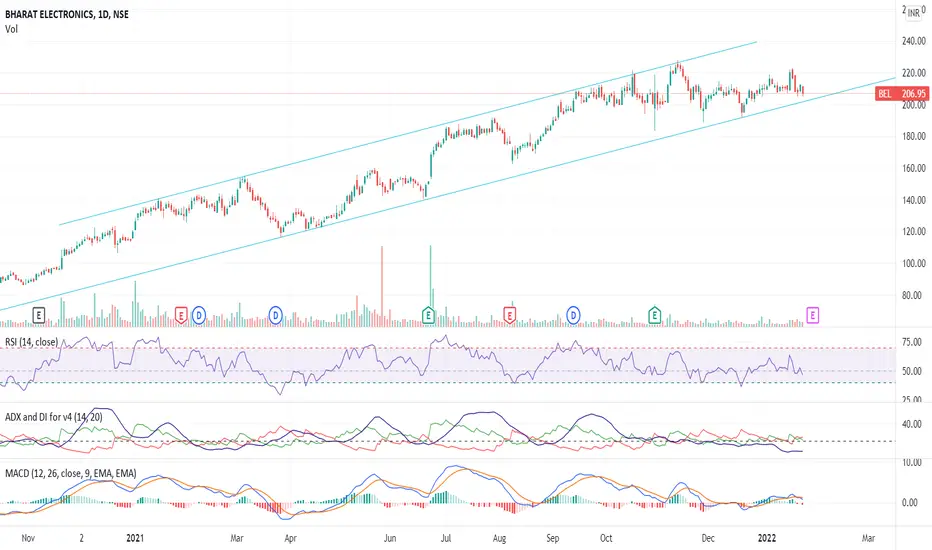Image resolution: width=932 pixels, height=550 pixels.
Task: Click the black E earnings marker near November
Action: coord(39,315)
